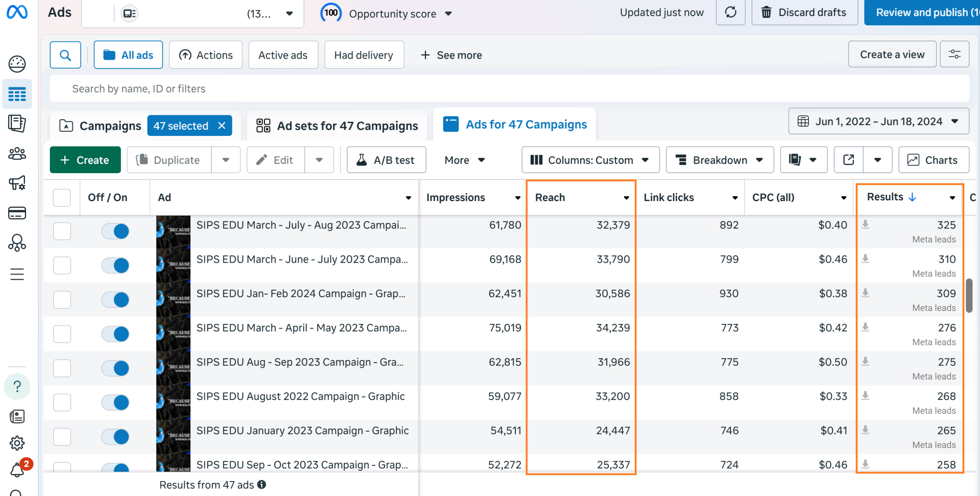Image resolution: width=980 pixels, height=496 pixels.
Task: Click the notifications bell icon
Action: (17, 470)
